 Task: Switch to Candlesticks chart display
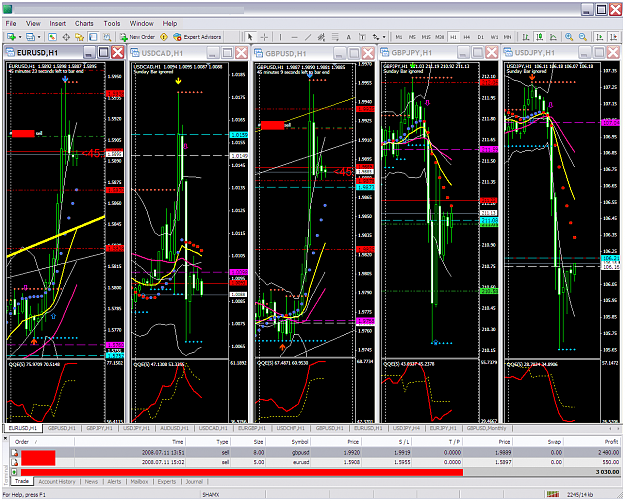pyautogui.click(x=540, y=37)
